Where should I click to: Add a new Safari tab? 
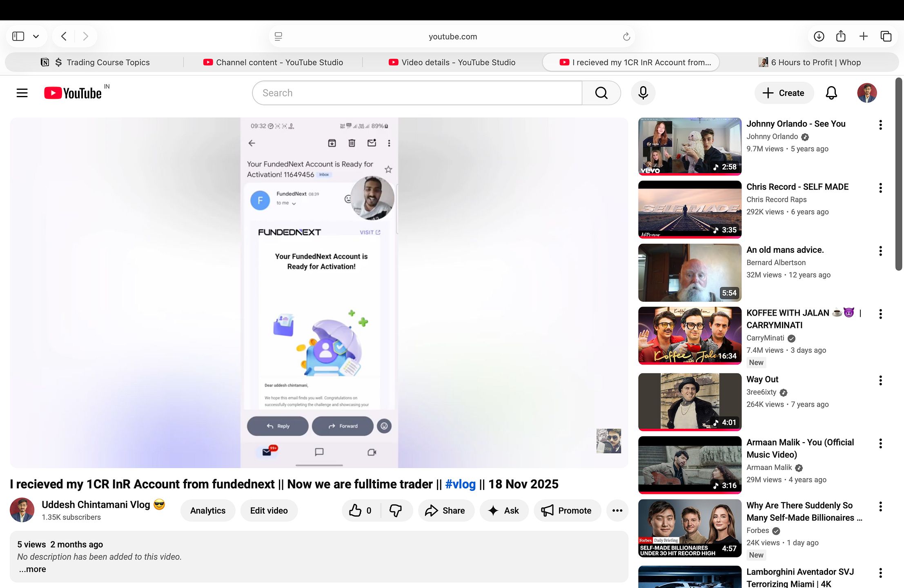click(x=863, y=36)
